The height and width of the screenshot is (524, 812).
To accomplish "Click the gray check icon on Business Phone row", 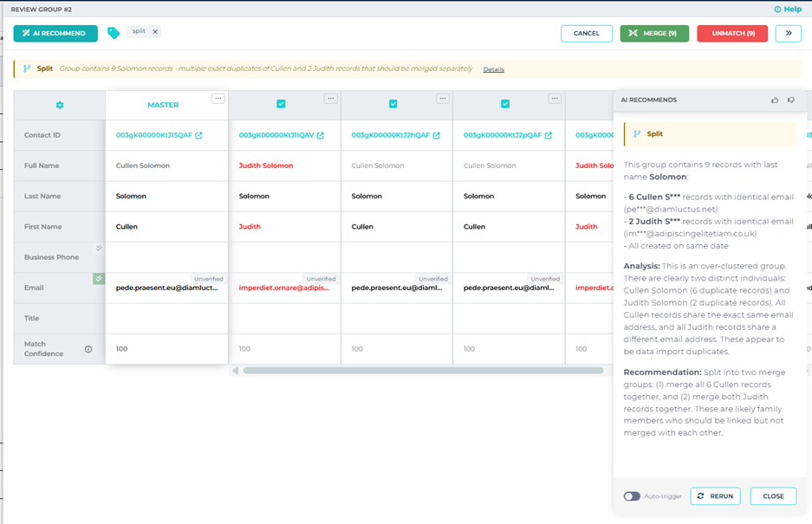I will click(98, 247).
